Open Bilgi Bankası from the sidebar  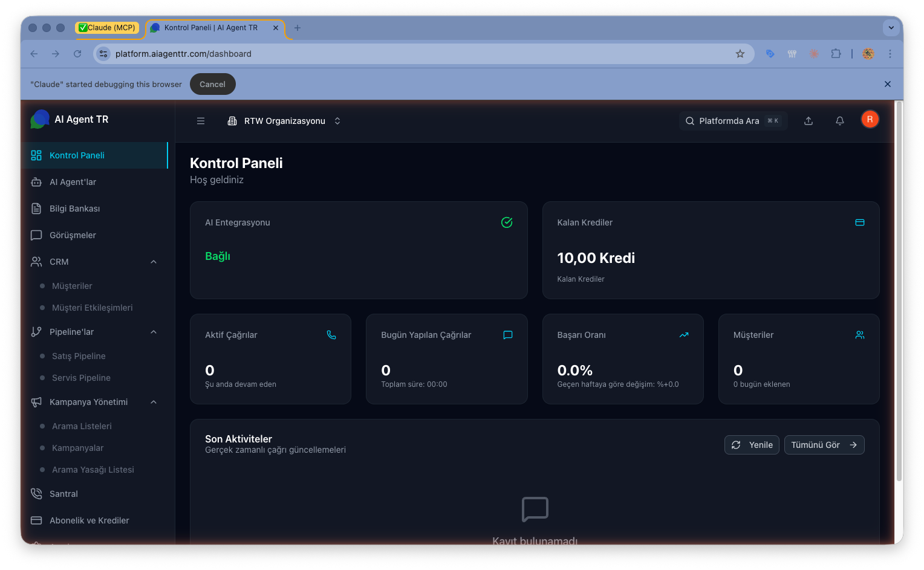(36, 209)
